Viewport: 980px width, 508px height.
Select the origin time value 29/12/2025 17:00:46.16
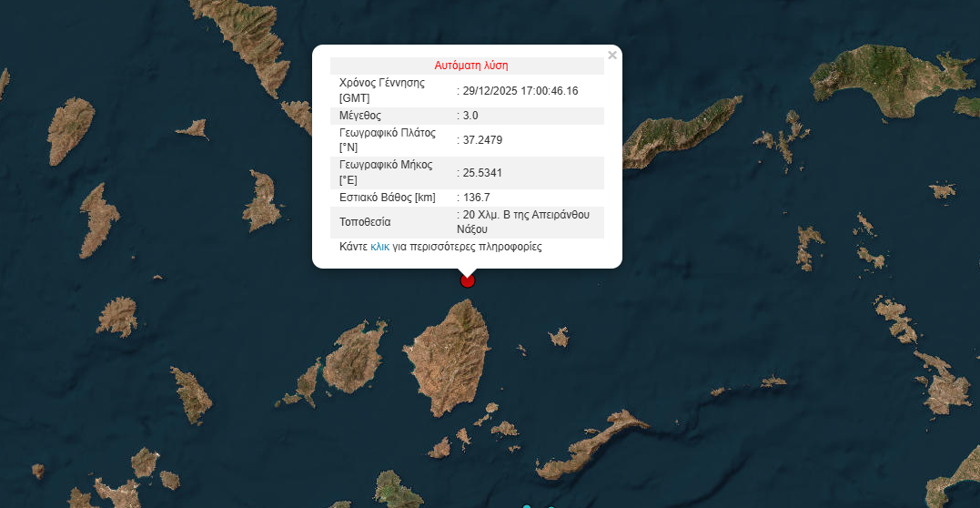[520, 90]
